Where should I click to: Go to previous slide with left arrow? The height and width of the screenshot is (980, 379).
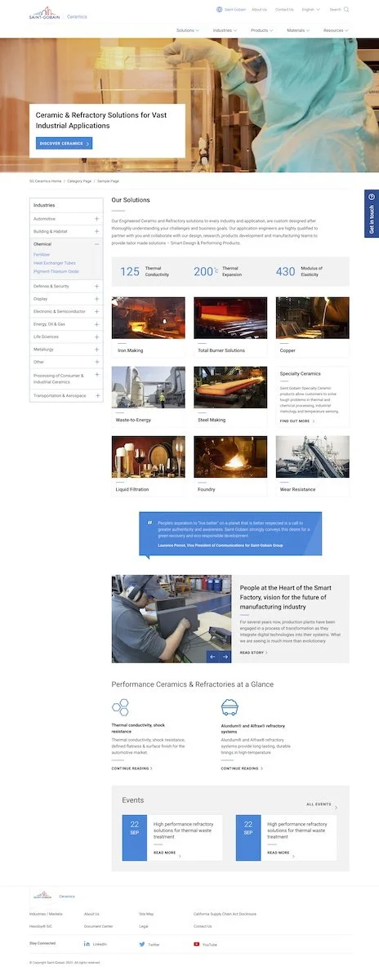coord(212,656)
